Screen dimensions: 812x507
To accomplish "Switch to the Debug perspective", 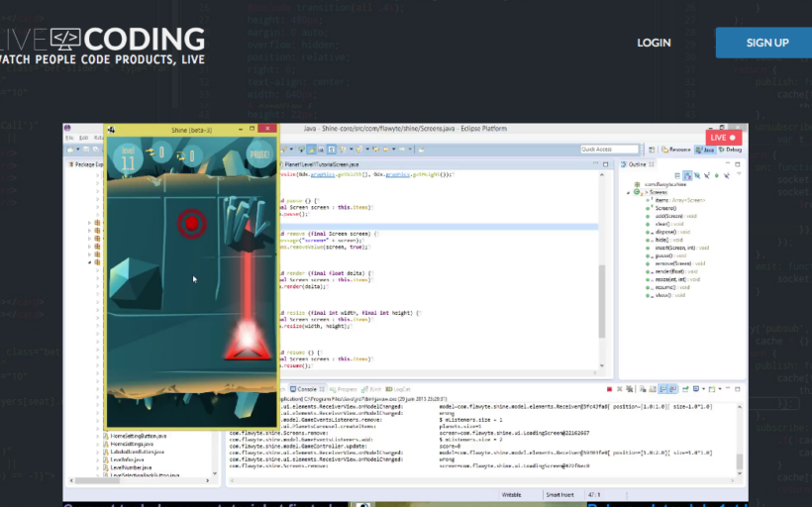I will point(730,150).
